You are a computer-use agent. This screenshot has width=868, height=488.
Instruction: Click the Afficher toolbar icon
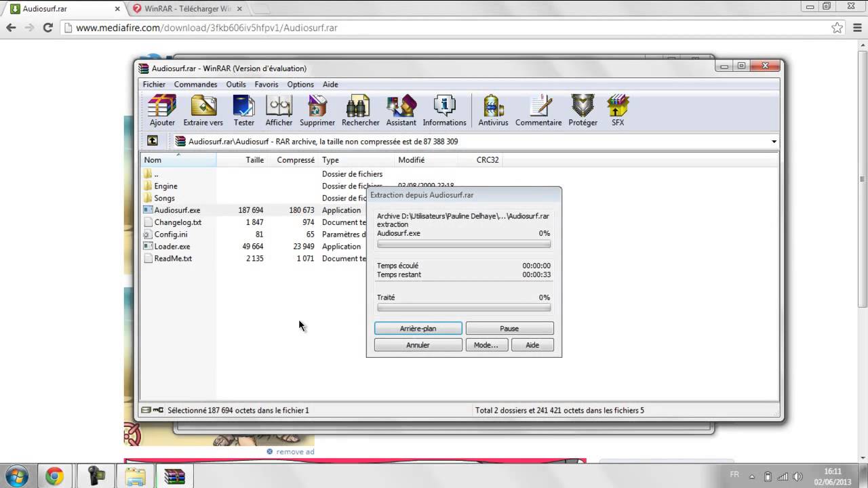point(279,110)
